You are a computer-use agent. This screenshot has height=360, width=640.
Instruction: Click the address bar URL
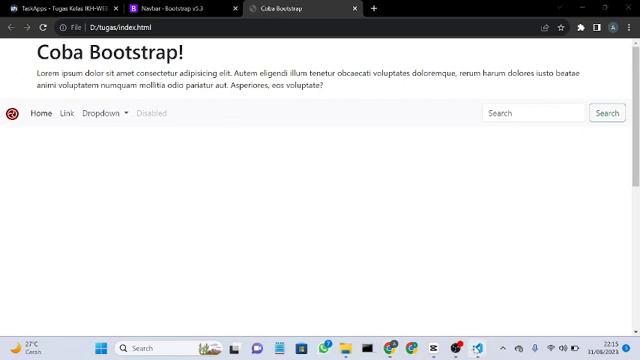click(x=120, y=27)
